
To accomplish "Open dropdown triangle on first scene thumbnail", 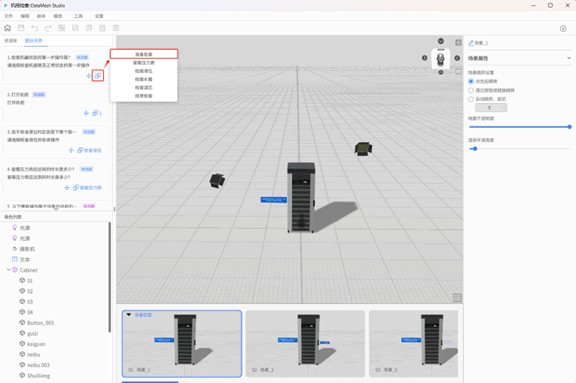I will tap(129, 315).
